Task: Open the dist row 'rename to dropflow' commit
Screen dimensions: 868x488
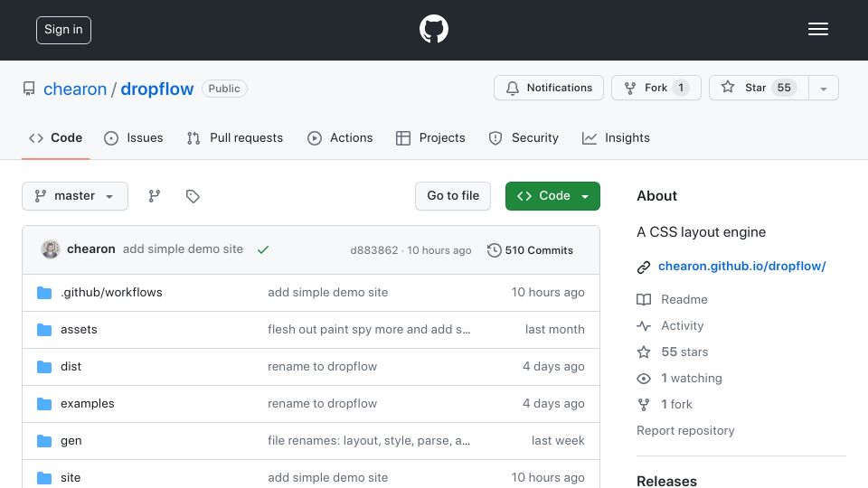Action: tap(322, 366)
